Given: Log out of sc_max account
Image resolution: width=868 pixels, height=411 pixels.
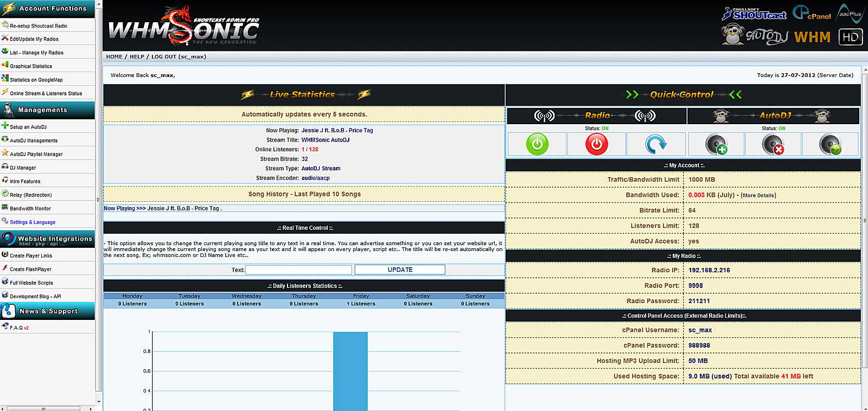Looking at the screenshot, I should (178, 57).
